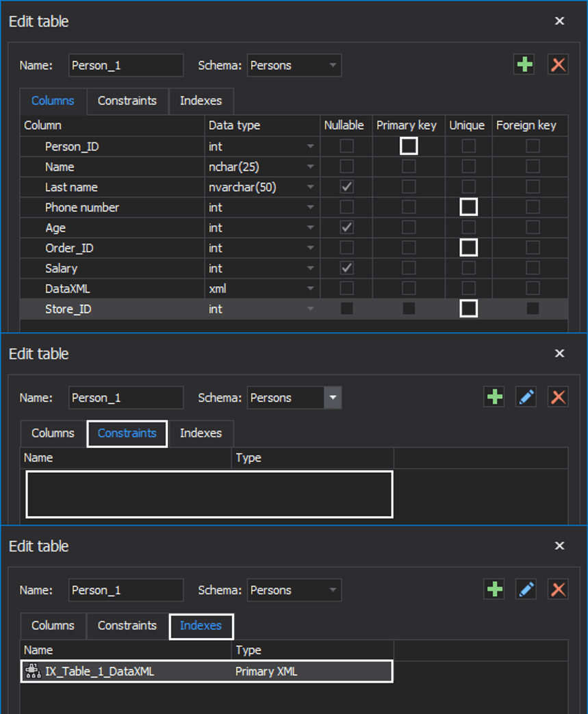
Task: Expand the Store_ID data type dropdown
Action: [310, 308]
